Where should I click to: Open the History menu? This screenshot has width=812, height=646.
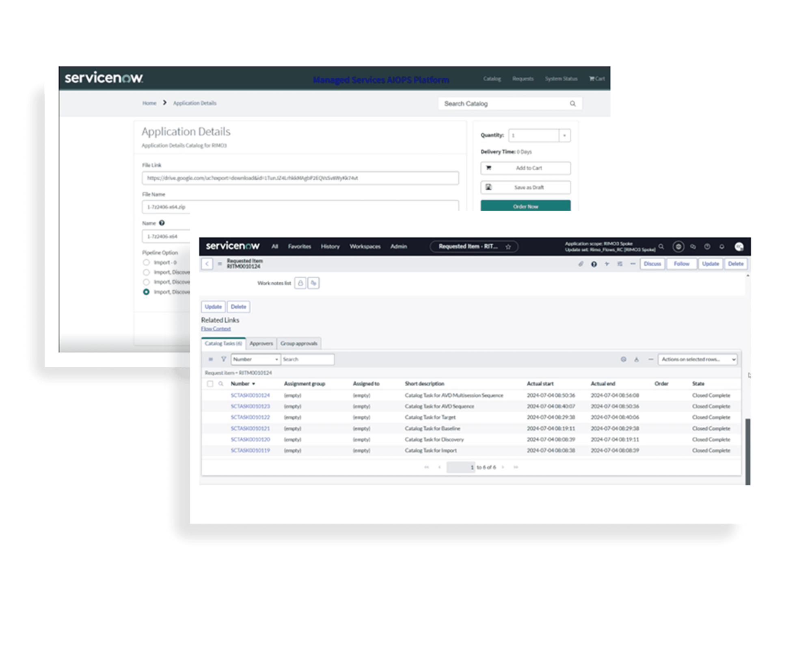[x=330, y=246]
